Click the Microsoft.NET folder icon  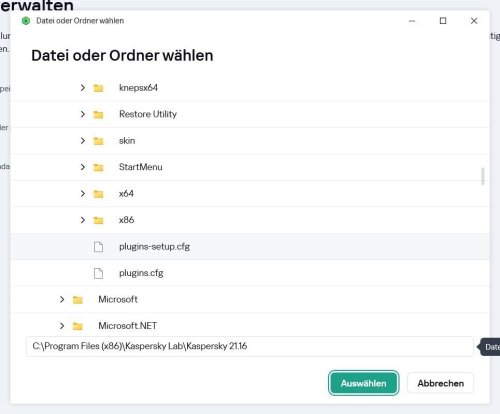click(x=78, y=326)
